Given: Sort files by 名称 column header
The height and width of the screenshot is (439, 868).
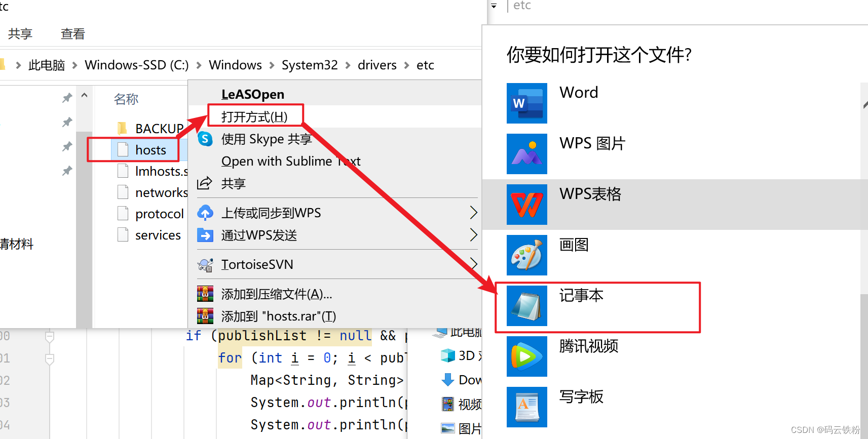Looking at the screenshot, I should tap(126, 99).
